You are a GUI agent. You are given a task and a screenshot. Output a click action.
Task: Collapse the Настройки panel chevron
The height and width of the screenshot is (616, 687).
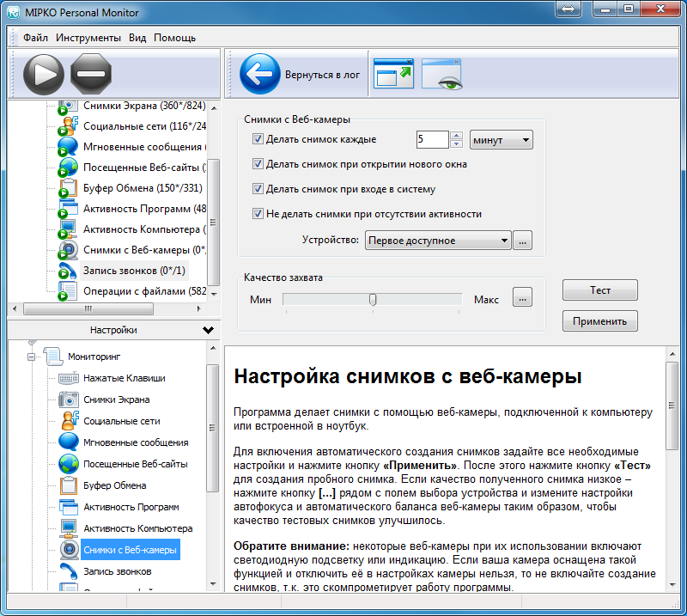pos(208,330)
